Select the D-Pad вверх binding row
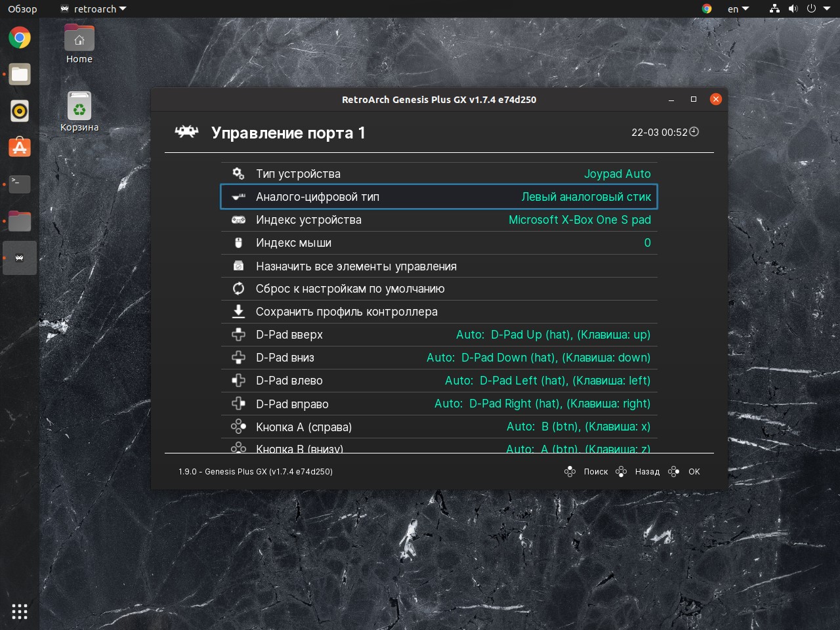 (439, 335)
